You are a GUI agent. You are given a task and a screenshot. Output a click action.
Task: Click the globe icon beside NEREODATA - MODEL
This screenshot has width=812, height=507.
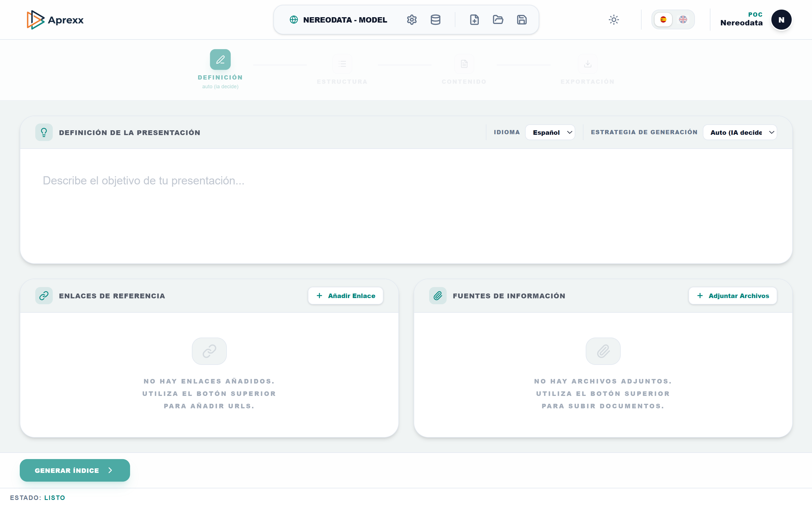pyautogui.click(x=294, y=20)
